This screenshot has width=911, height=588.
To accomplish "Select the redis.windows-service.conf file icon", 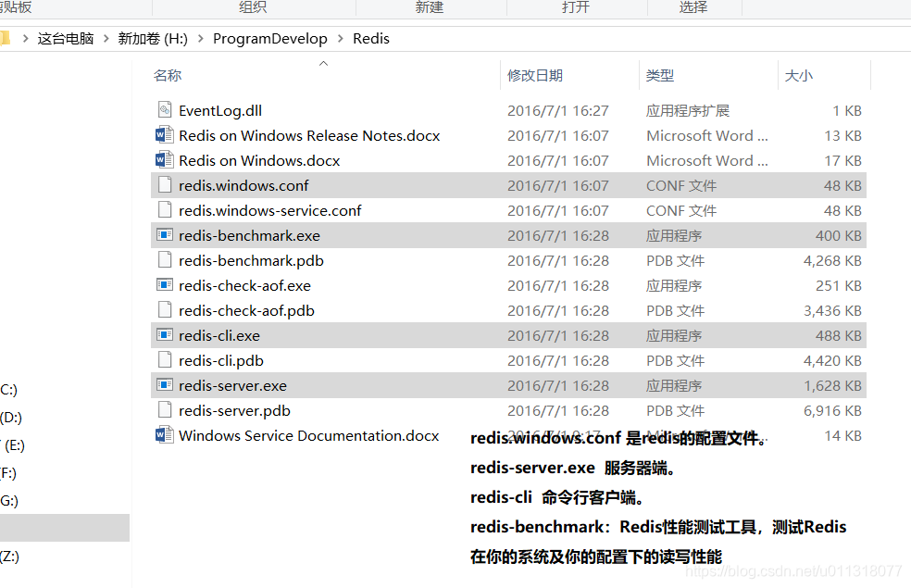I will coord(165,210).
